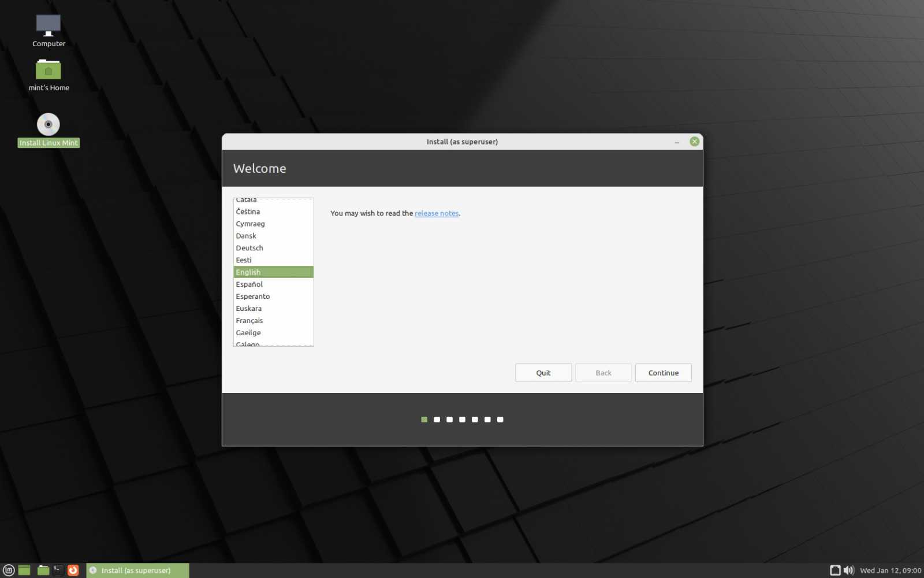Open the Linux Mint start menu
924x578 pixels.
coord(9,570)
